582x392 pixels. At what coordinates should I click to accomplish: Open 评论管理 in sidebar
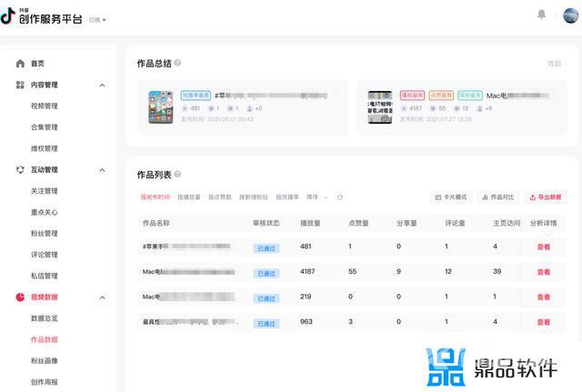click(x=45, y=255)
